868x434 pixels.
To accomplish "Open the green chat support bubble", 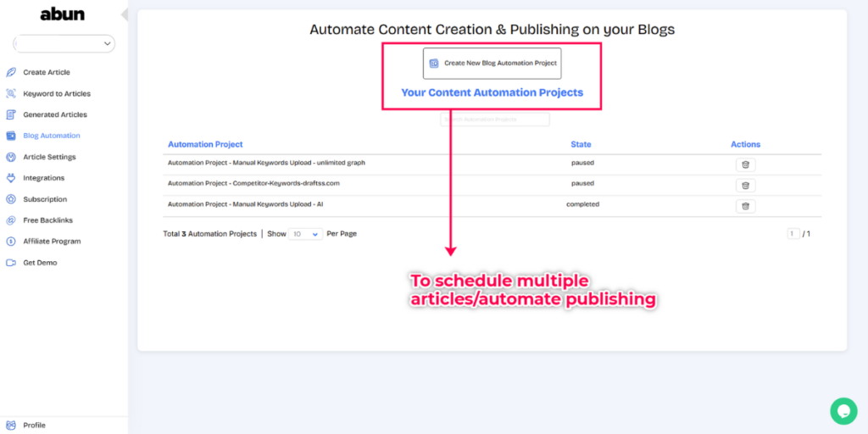I will [x=843, y=411].
